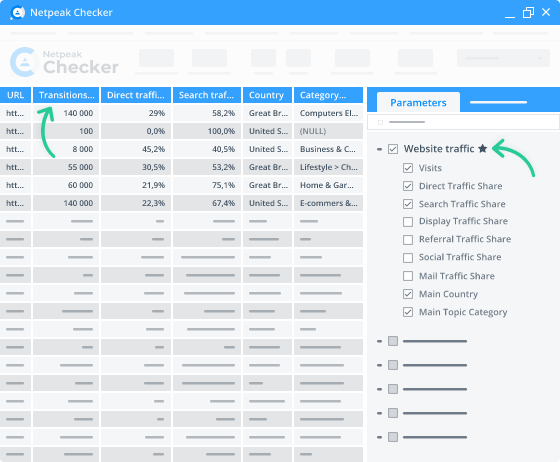This screenshot has height=462, width=560.
Task: Select the (NULL) category cell
Action: [328, 131]
